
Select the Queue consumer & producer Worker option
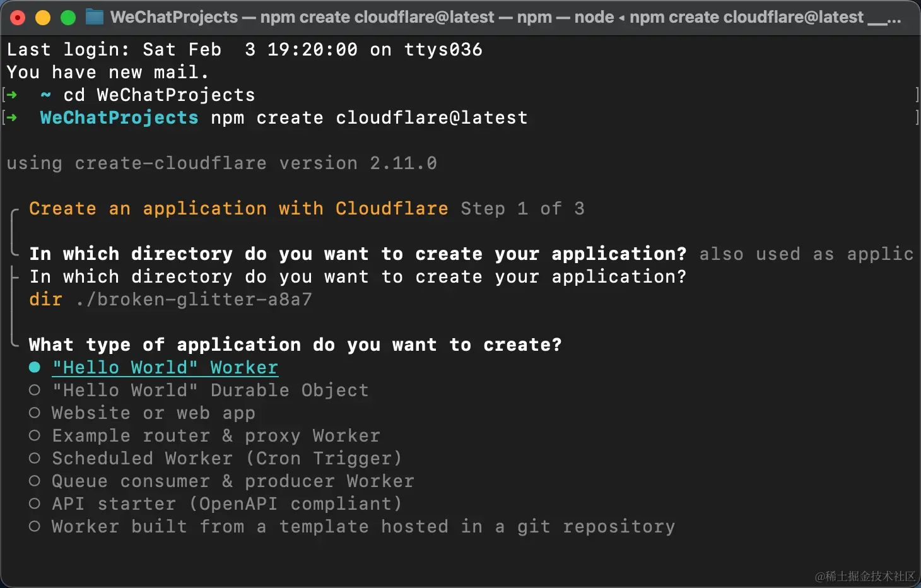[x=232, y=481]
